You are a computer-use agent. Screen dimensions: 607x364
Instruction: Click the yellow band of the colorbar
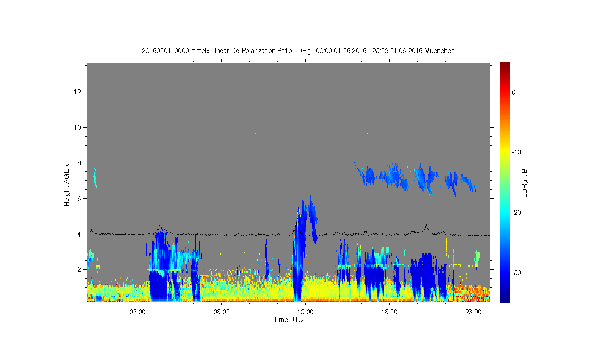505,152
